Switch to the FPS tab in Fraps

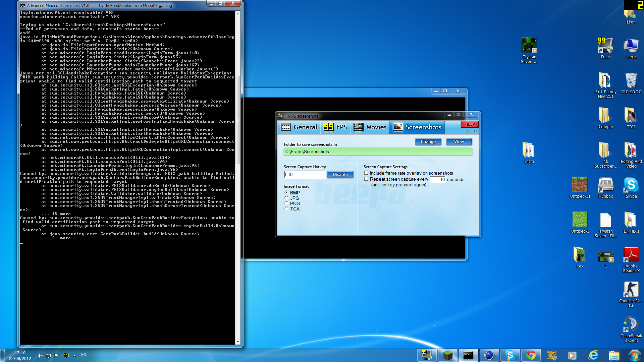[x=335, y=127]
